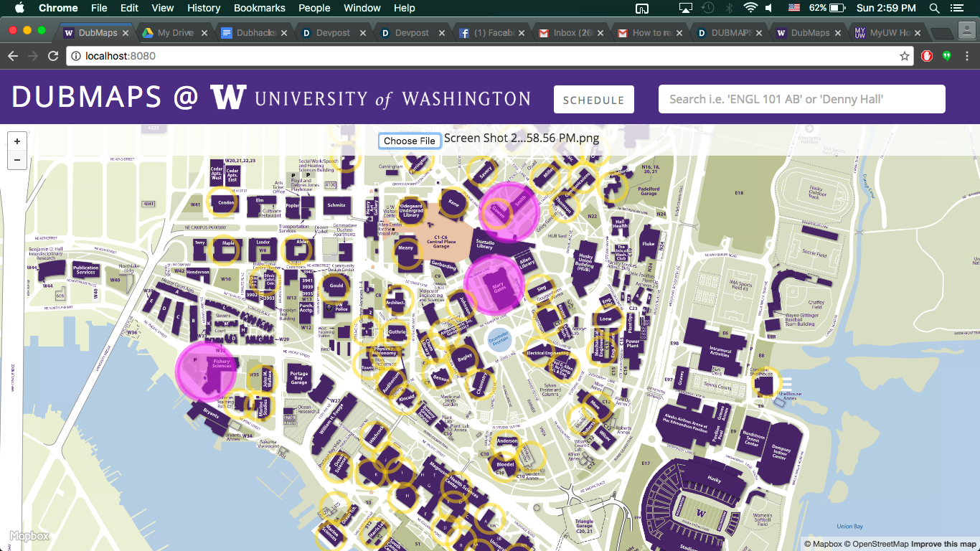The width and height of the screenshot is (980, 551).
Task: Click the yellow circle on Maple Hall
Action: click(x=224, y=250)
